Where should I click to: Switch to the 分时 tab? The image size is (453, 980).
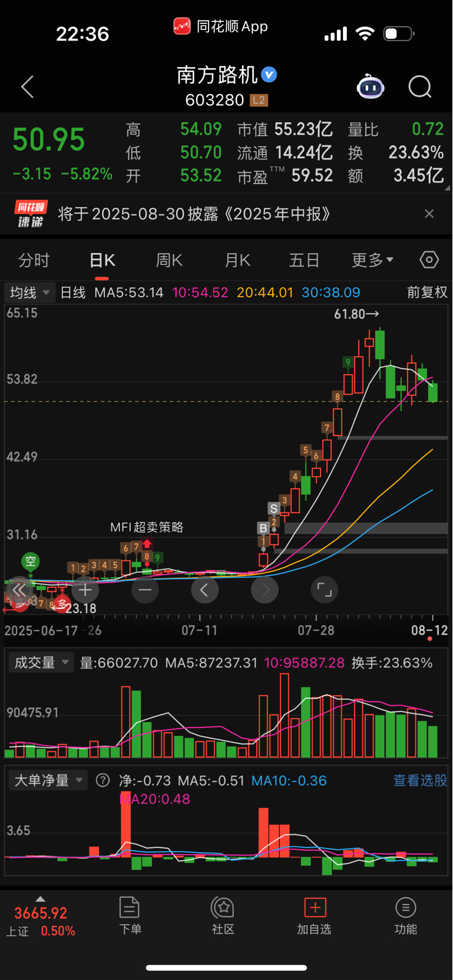pyautogui.click(x=34, y=260)
